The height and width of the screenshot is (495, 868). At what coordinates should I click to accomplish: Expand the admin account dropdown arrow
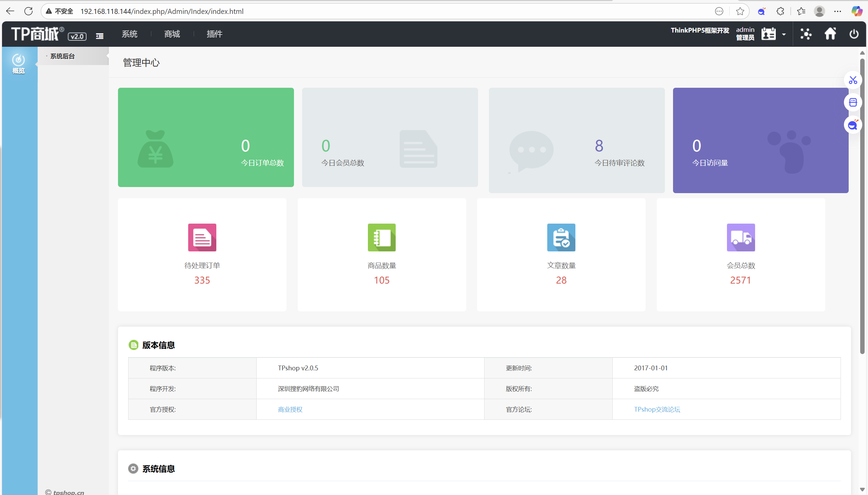pyautogui.click(x=784, y=35)
